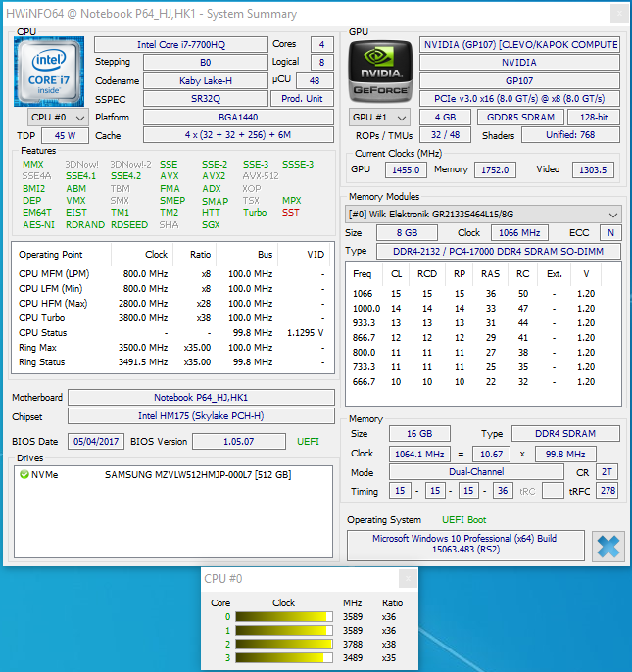632x672 pixels.
Task: Click the Core 0 clock bar
Action: [x=284, y=617]
